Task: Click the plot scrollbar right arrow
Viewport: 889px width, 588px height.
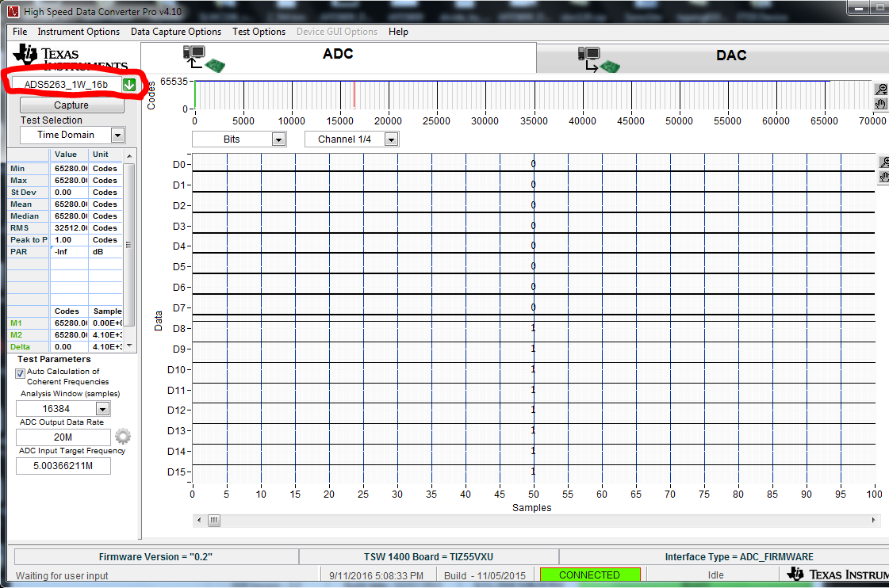Action: click(873, 520)
